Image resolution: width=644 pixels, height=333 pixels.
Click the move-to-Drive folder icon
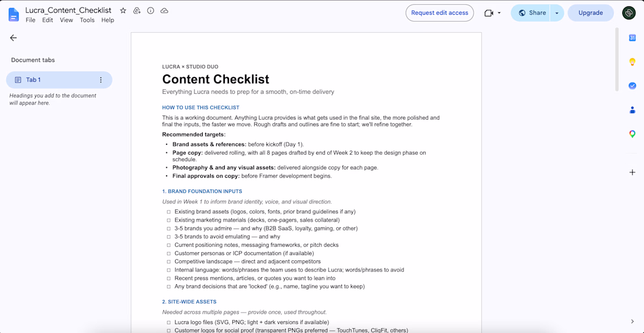[x=137, y=11]
